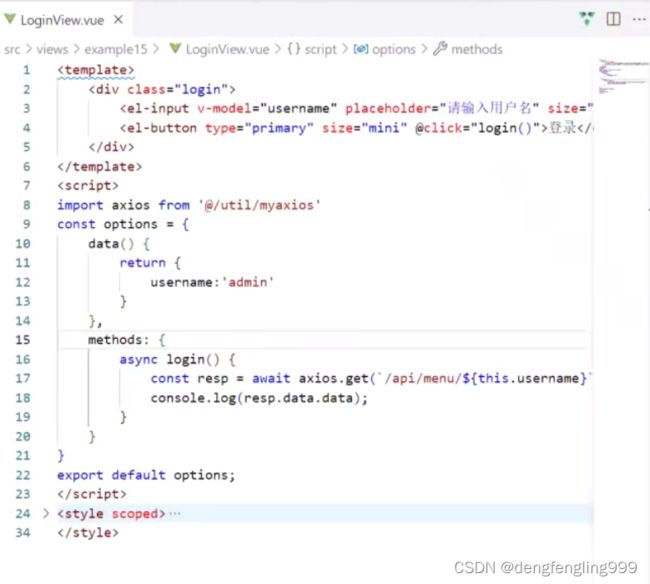
Task: Click the 'script' breadcrumb
Action: click(320, 49)
